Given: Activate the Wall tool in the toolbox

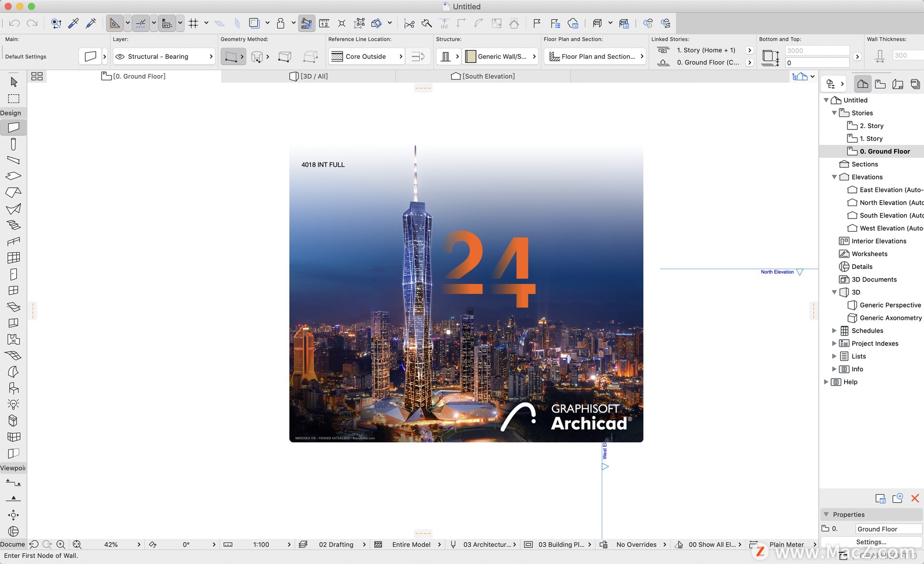Looking at the screenshot, I should click(x=13, y=127).
